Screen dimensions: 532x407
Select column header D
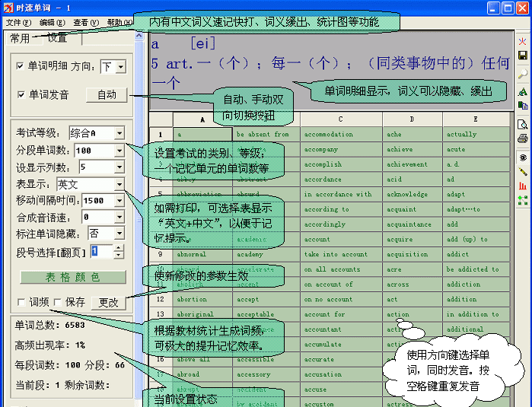point(413,119)
